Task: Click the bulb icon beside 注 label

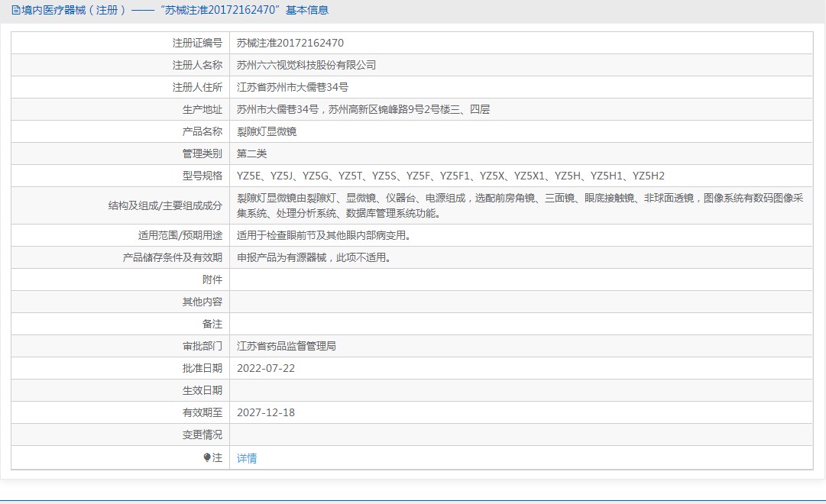Action: [x=207, y=457]
